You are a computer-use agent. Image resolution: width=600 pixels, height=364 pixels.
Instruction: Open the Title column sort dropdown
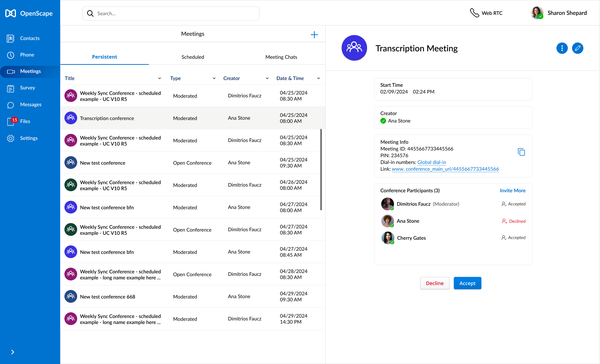(160, 78)
